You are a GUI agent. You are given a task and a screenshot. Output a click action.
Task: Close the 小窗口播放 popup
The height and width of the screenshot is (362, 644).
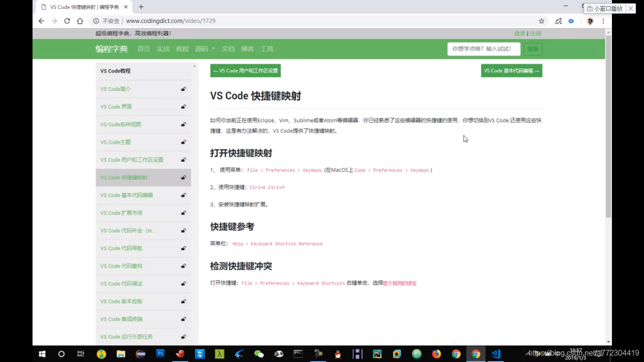point(631,8)
